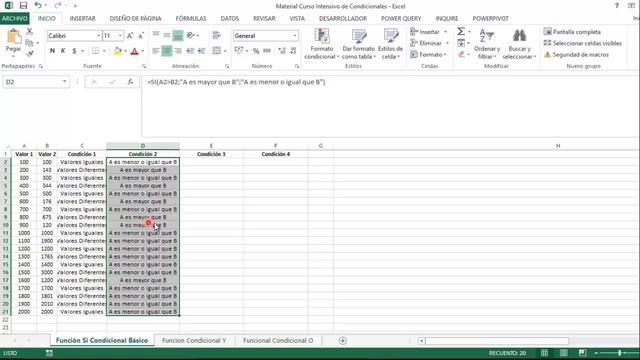The image size is (640, 360).
Task: Cut selection with the scissors icon
Action: 29,31
